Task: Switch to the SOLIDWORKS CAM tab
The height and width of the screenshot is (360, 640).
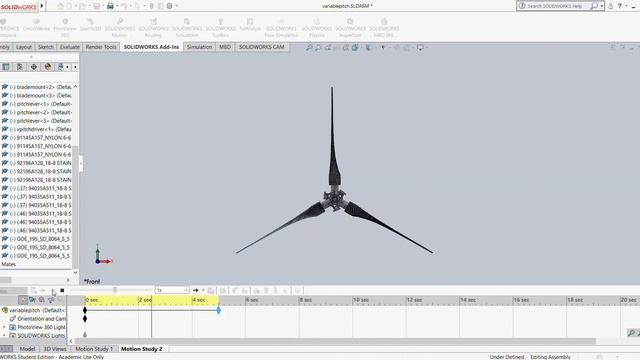Action: point(262,47)
